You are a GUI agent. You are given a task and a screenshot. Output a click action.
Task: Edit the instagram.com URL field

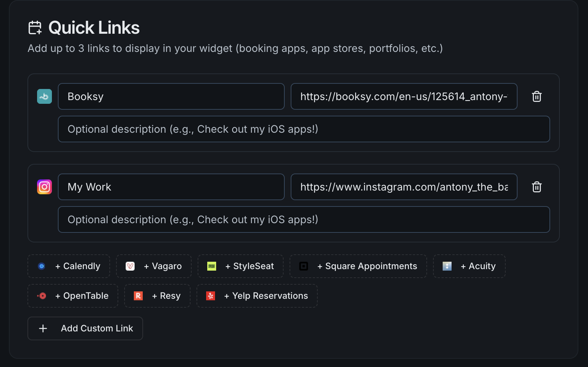pyautogui.click(x=404, y=187)
